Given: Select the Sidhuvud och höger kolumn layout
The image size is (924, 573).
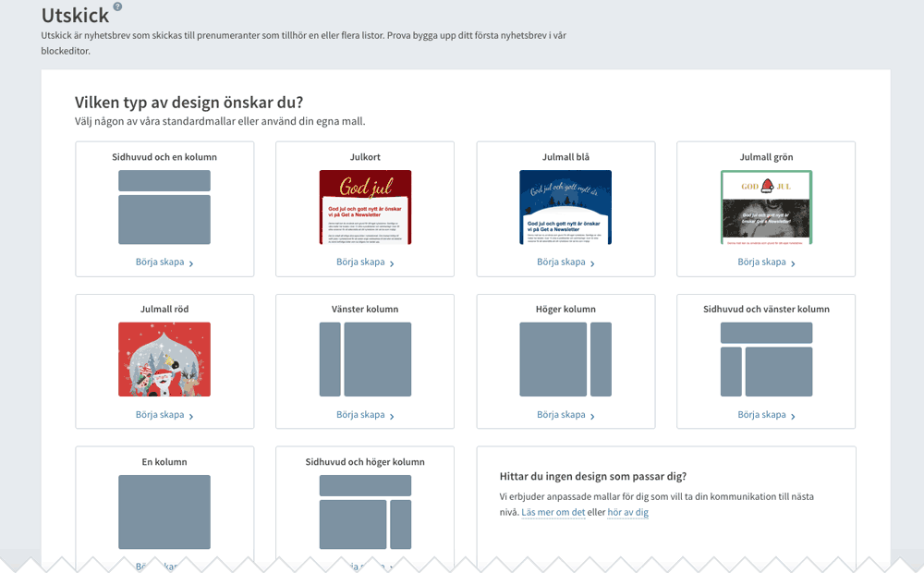Looking at the screenshot, I should (365, 512).
